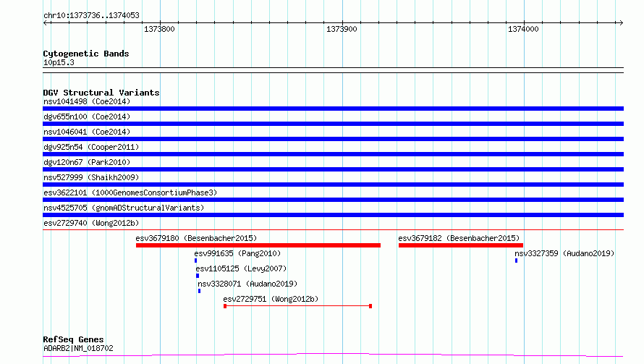Click the small blue marker for esv1105125
Image resolution: width=644 pixels, height=364 pixels.
click(198, 276)
